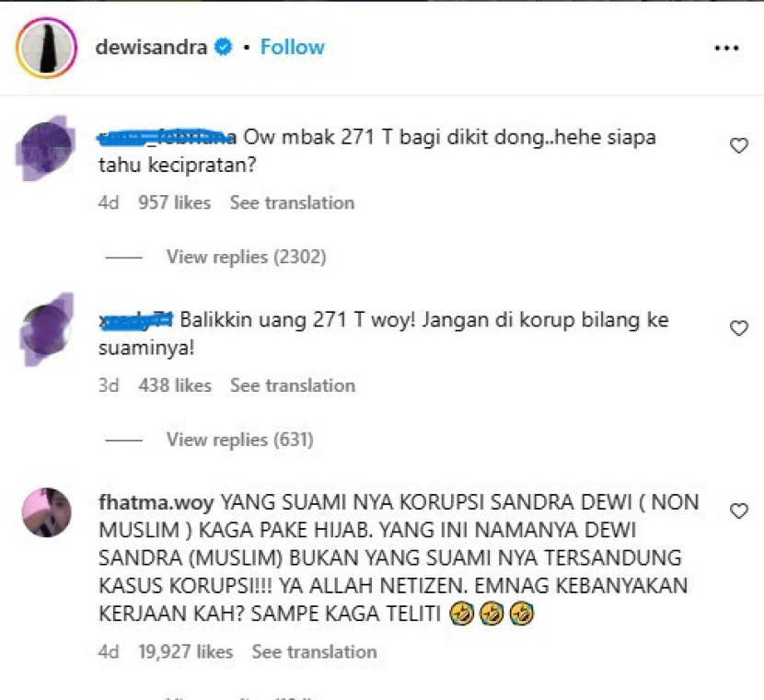See translation of the 957 likes comment
Image resolution: width=764 pixels, height=700 pixels.
[293, 202]
